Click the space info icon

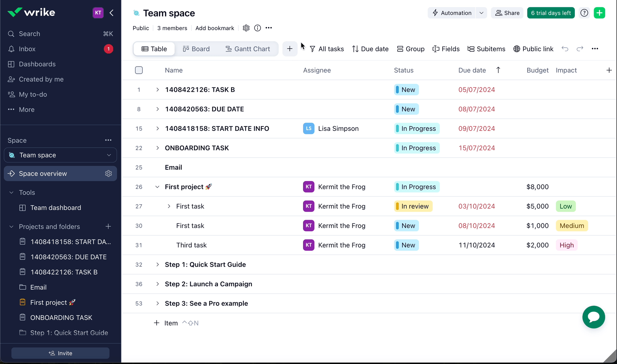pyautogui.click(x=257, y=28)
